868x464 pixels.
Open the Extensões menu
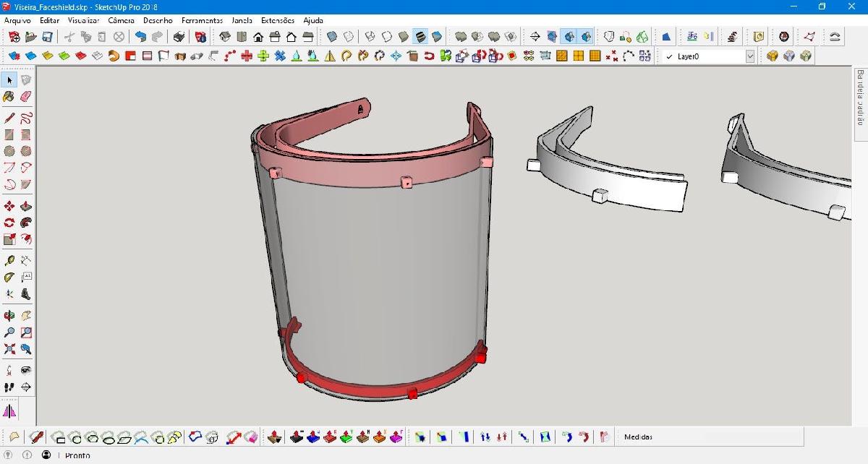[x=277, y=20]
